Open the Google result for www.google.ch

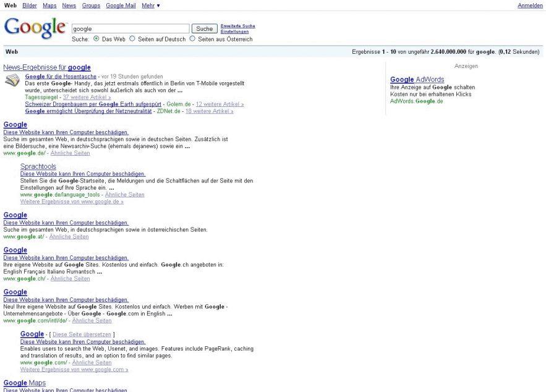point(15,250)
